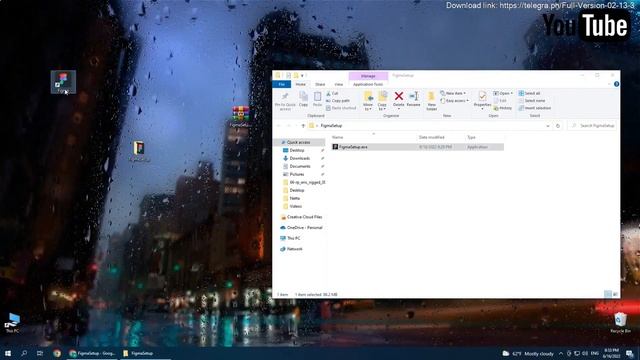Click the taskbar Search icon

pos(24,353)
